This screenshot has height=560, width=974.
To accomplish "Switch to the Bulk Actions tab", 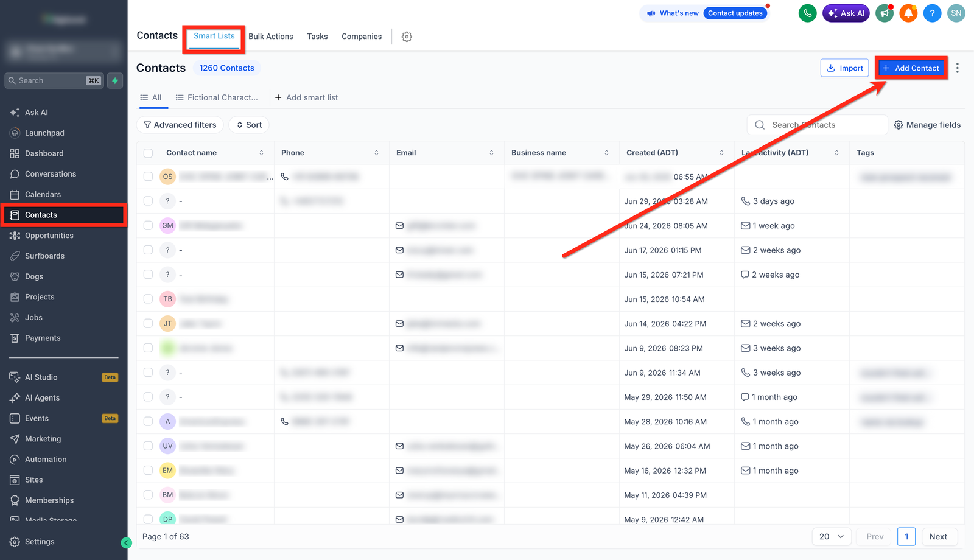I will [x=271, y=37].
